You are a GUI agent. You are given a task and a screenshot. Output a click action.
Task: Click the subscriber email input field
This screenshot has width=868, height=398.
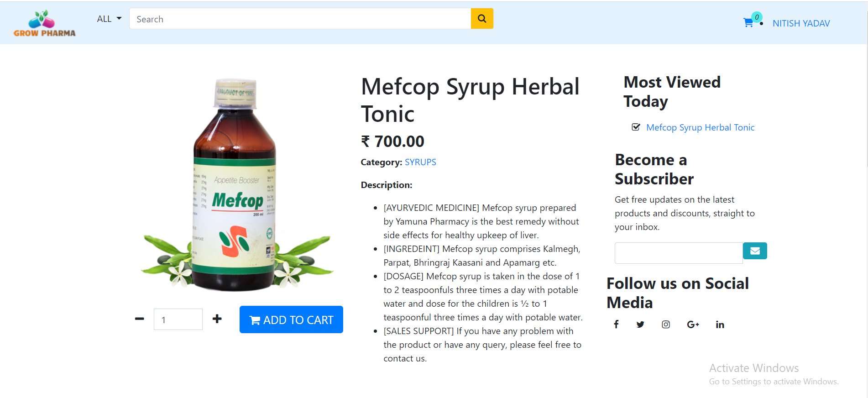click(678, 253)
